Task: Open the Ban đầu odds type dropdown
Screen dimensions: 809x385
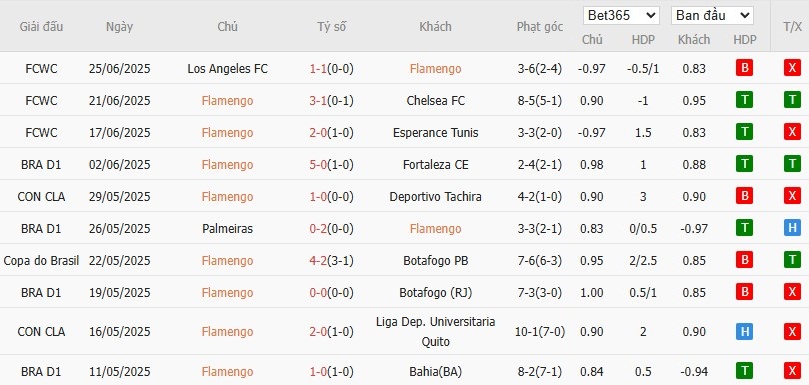Action: (x=712, y=15)
